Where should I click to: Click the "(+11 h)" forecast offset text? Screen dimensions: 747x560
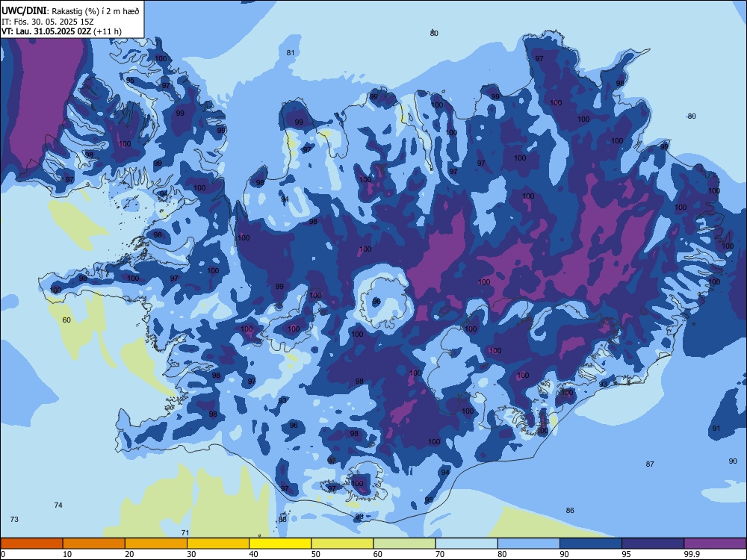[x=108, y=31]
